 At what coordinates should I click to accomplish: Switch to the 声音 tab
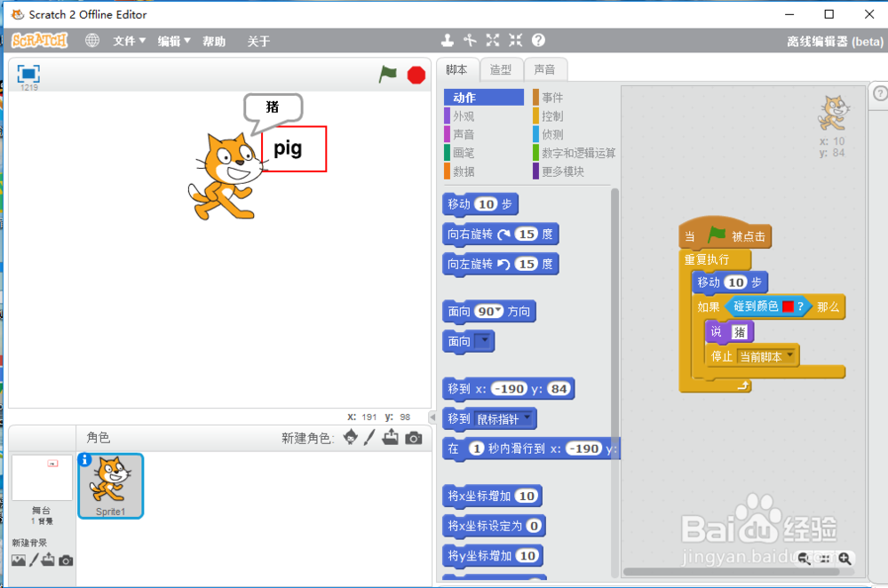pyautogui.click(x=545, y=69)
